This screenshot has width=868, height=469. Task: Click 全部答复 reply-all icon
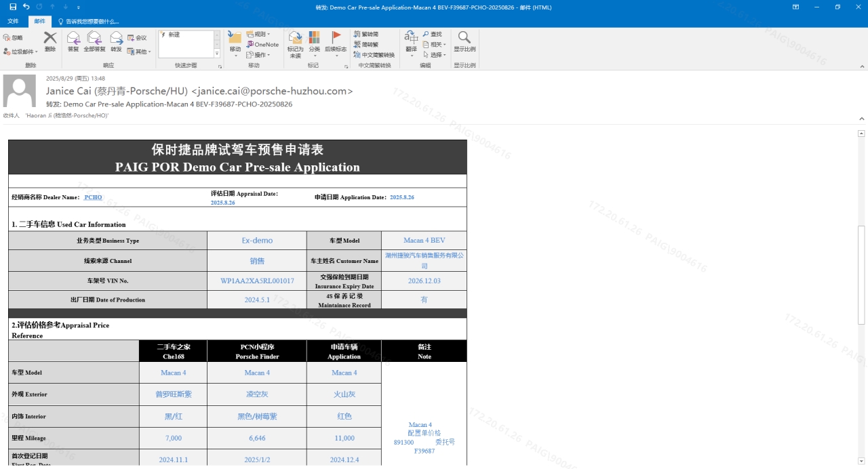94,41
